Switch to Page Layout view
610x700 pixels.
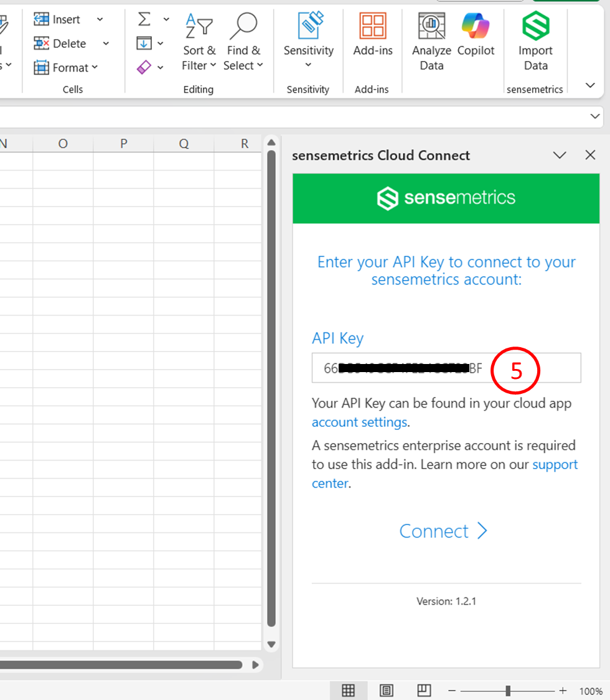pos(387,691)
